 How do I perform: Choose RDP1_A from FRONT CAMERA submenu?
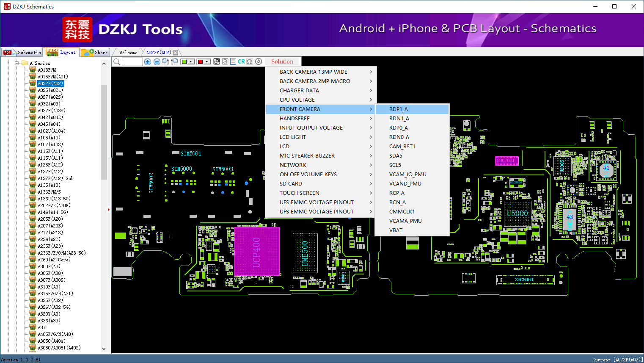pos(412,109)
